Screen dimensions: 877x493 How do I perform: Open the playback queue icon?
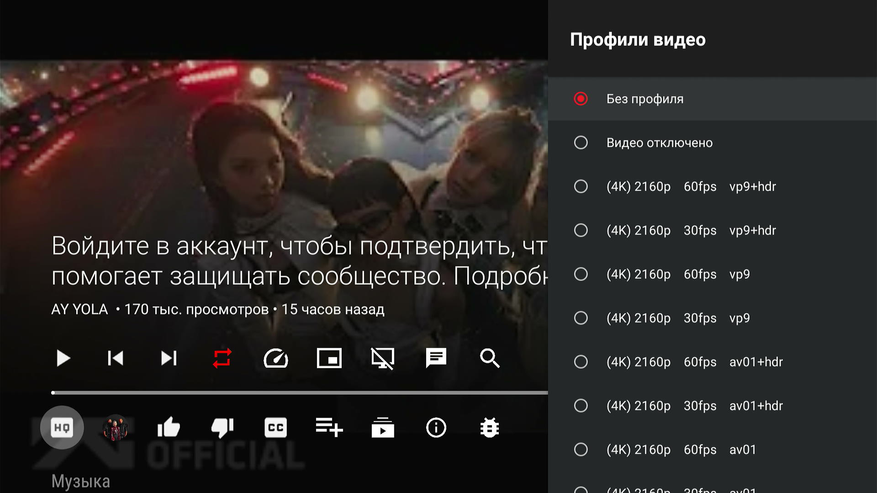[383, 428]
